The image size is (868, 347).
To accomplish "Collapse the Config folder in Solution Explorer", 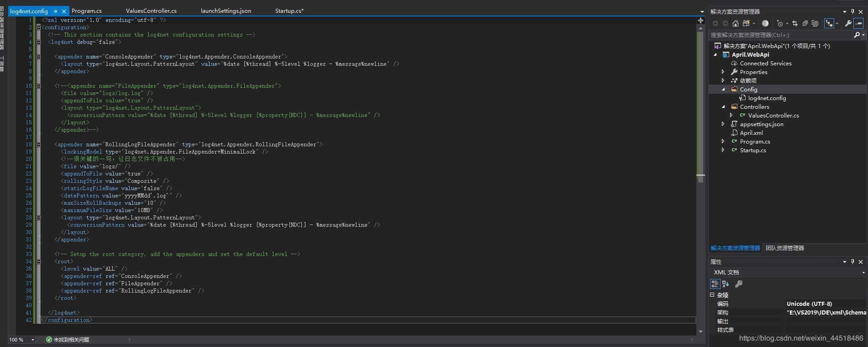I will 723,90.
